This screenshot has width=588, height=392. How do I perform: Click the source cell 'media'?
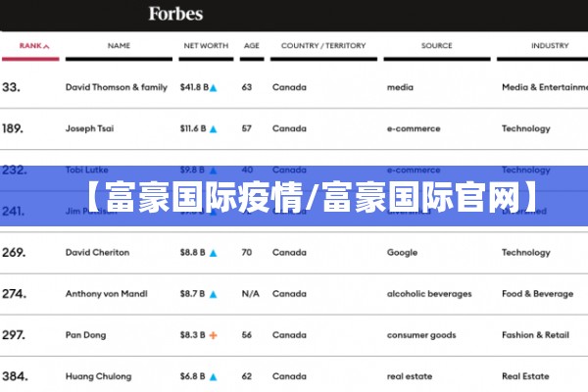click(400, 87)
